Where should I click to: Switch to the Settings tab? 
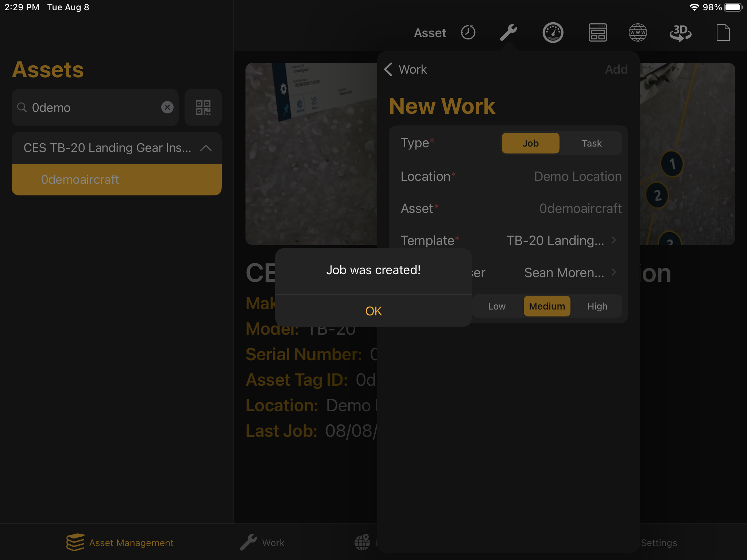coord(658,542)
